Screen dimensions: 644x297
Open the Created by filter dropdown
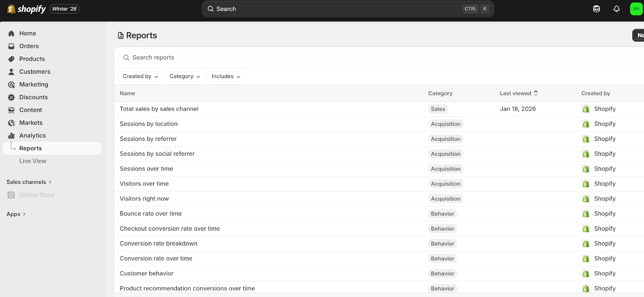pos(140,76)
